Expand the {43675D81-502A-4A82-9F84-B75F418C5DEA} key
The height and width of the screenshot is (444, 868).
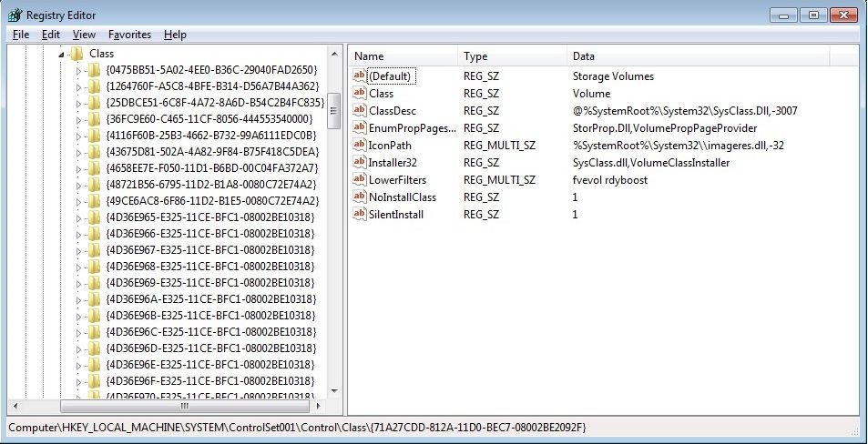[78, 153]
